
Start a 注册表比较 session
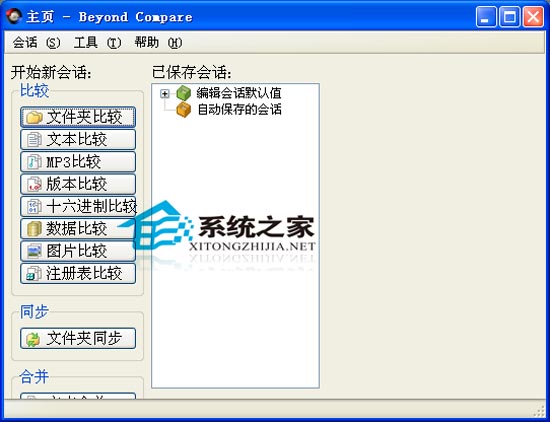(x=78, y=273)
